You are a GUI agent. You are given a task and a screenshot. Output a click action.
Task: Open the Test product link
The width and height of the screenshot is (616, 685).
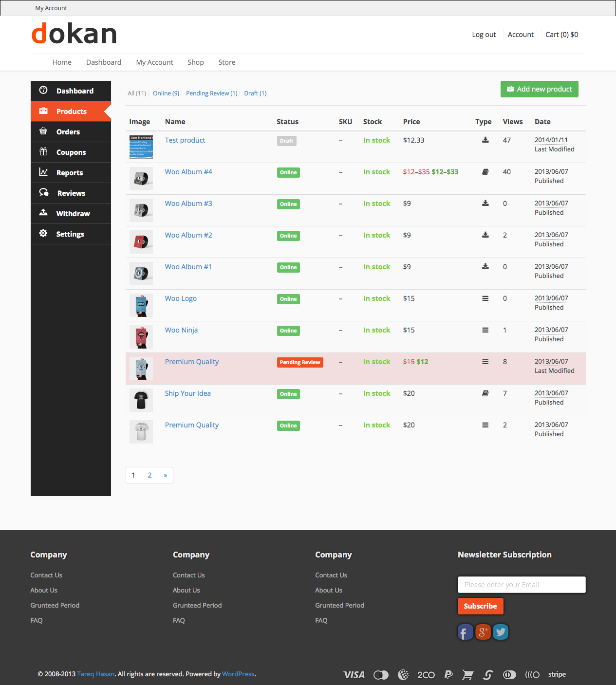[x=185, y=140]
